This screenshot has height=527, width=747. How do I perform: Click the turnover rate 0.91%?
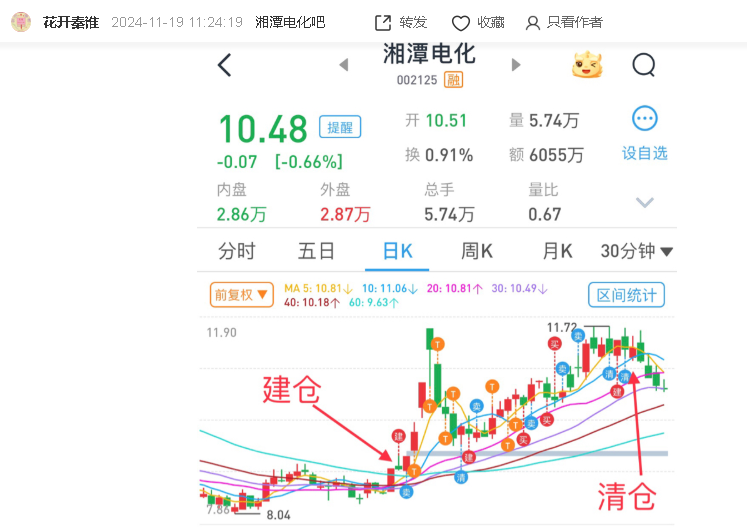(449, 155)
